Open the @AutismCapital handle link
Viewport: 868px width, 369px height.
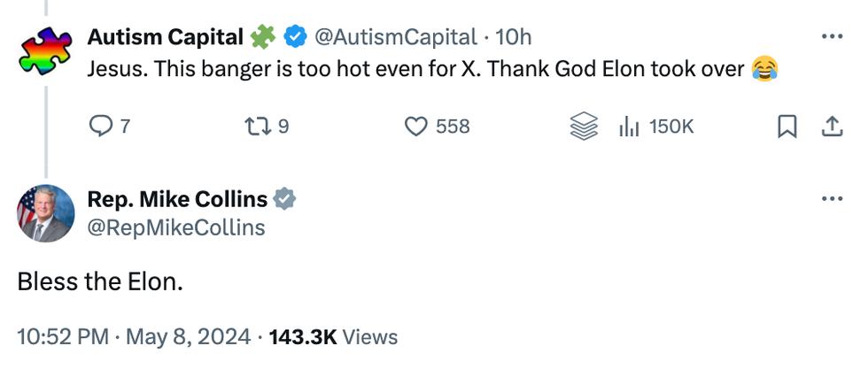[396, 36]
